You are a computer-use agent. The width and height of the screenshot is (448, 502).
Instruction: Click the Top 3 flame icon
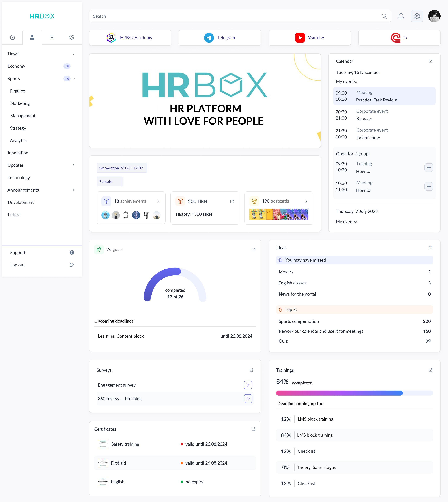click(x=280, y=310)
